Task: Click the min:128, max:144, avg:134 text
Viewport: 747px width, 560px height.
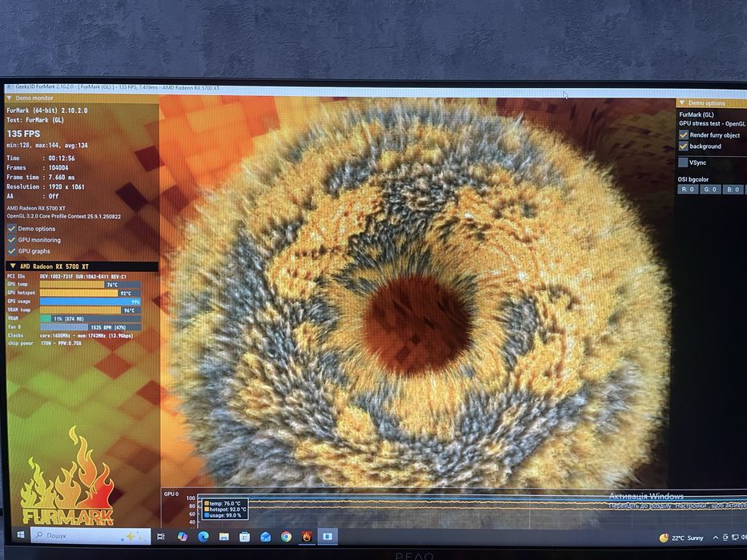Action: 47,146
